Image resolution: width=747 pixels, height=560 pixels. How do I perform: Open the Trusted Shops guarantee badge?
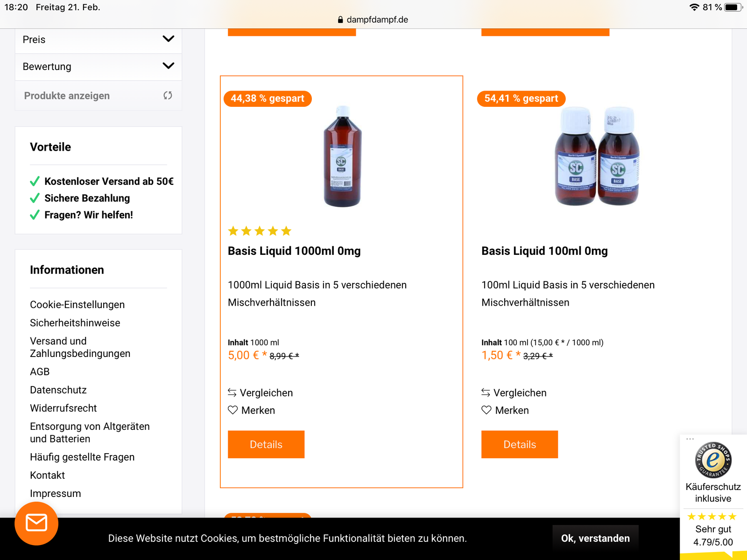click(713, 460)
